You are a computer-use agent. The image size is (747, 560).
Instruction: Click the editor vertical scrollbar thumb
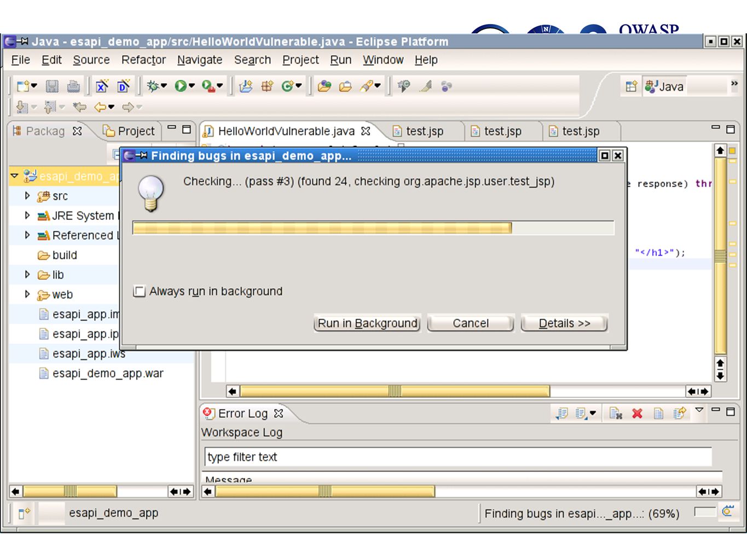pos(720,255)
